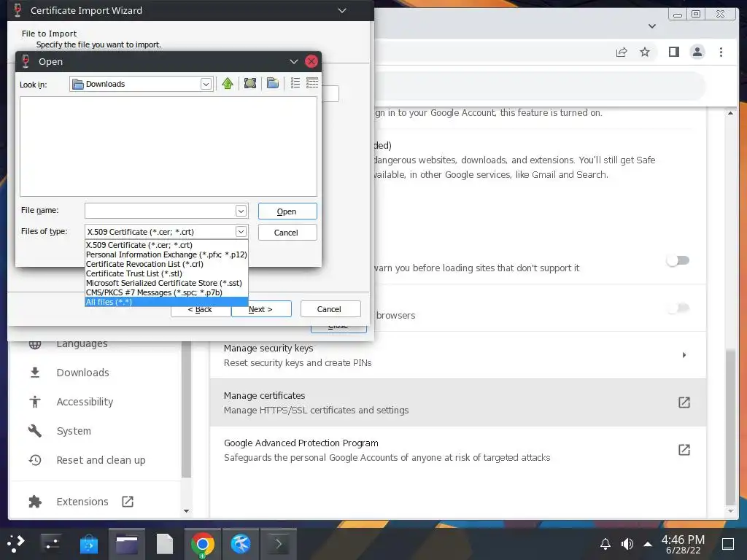
Task: Click the chevron in Open dialog title bar
Action: 294,61
